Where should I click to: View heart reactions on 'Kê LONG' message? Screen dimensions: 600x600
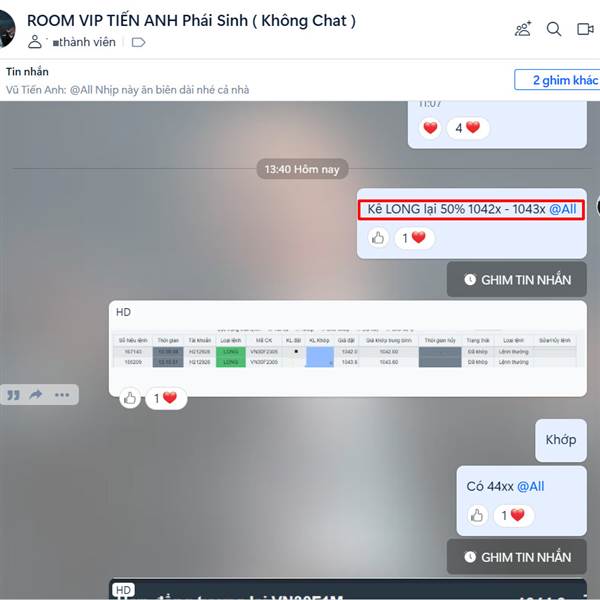pos(414,238)
